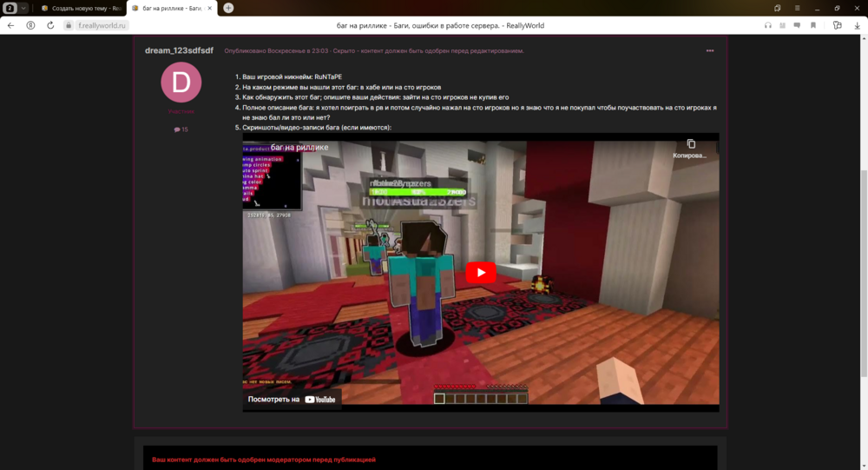The width and height of the screenshot is (868, 470).
Task: Open the Yandex collections tabs icon
Action: pyautogui.click(x=777, y=9)
